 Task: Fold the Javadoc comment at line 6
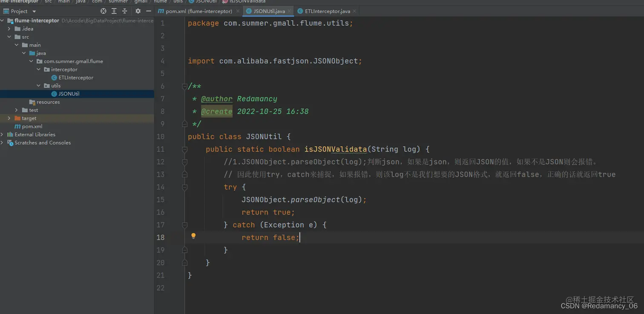(x=184, y=86)
